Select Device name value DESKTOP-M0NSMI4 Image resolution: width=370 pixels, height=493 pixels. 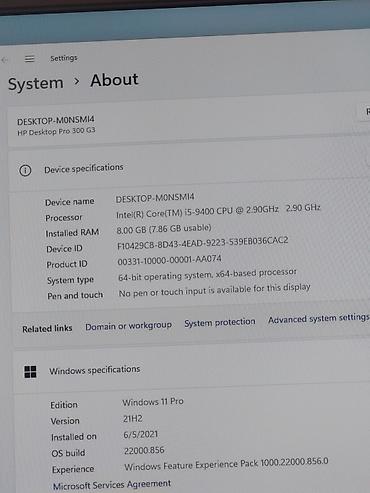coord(155,198)
